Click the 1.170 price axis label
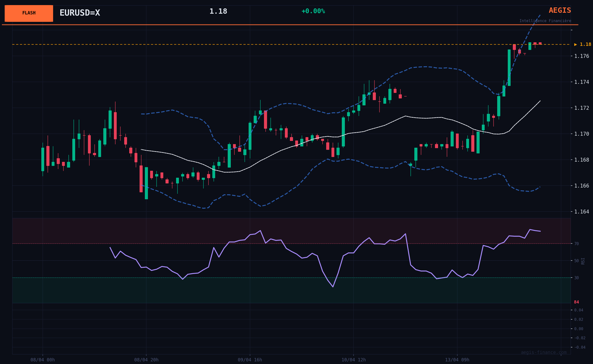This screenshot has width=593, height=364. tap(581, 134)
